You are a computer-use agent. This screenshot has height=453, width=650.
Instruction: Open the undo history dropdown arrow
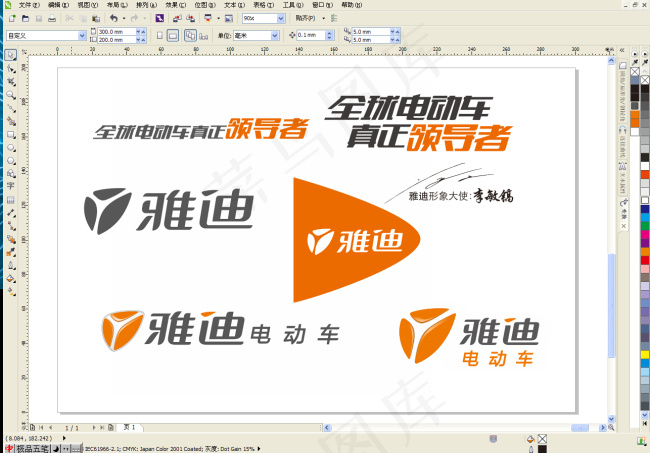click(124, 18)
